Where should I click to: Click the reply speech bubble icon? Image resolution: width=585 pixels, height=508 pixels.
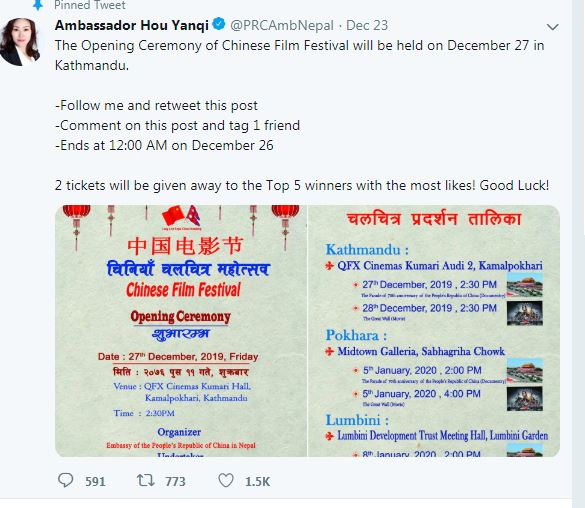coord(66,480)
